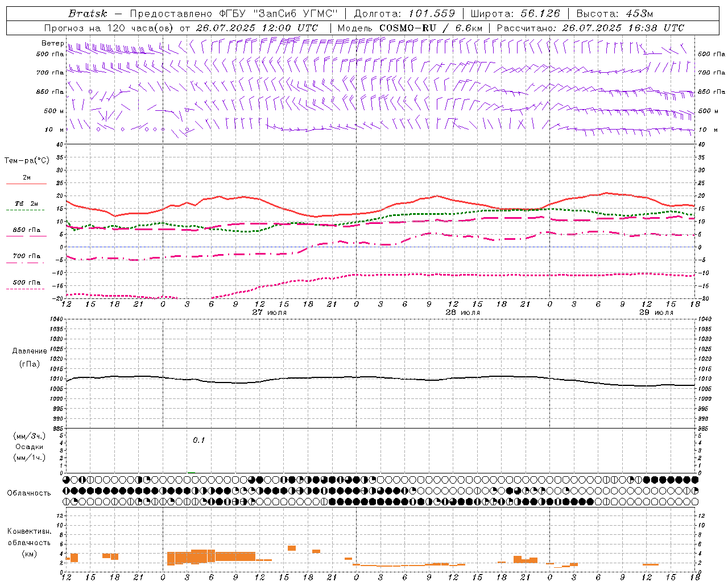728x582 pixels.
Task: Click the 27 июля date label
Action: [270, 312]
